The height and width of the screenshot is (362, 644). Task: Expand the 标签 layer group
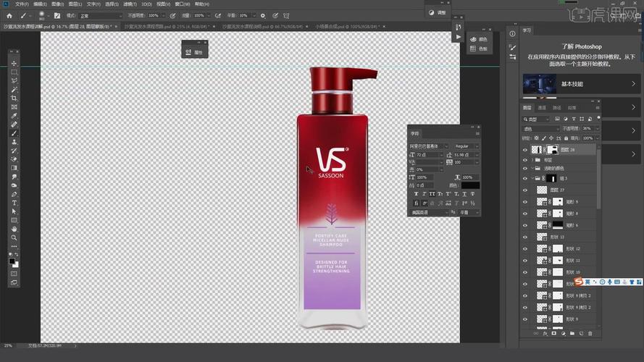click(532, 159)
